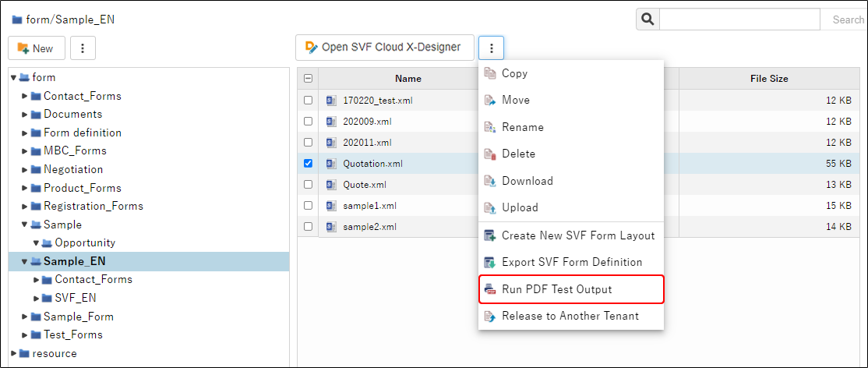
Task: Expand the Registration_Forms folder arrow
Action: [25, 207]
